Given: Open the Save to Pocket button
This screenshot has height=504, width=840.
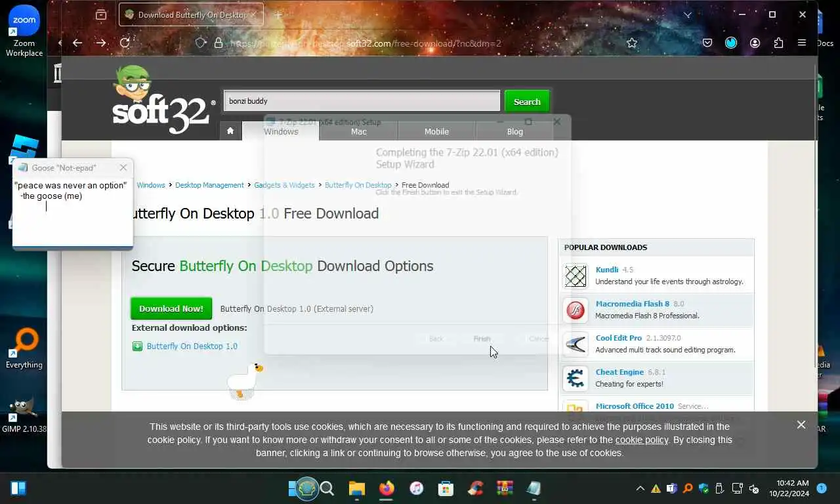Looking at the screenshot, I should point(707,43).
